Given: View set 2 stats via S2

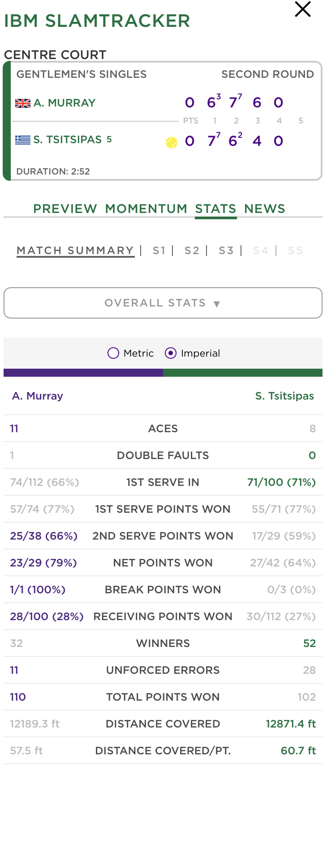Looking at the screenshot, I should point(192,251).
